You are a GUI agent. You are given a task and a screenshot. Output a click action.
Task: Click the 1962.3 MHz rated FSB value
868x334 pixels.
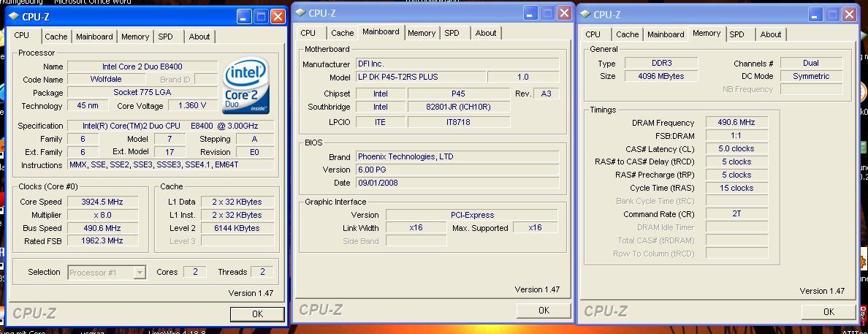[102, 241]
